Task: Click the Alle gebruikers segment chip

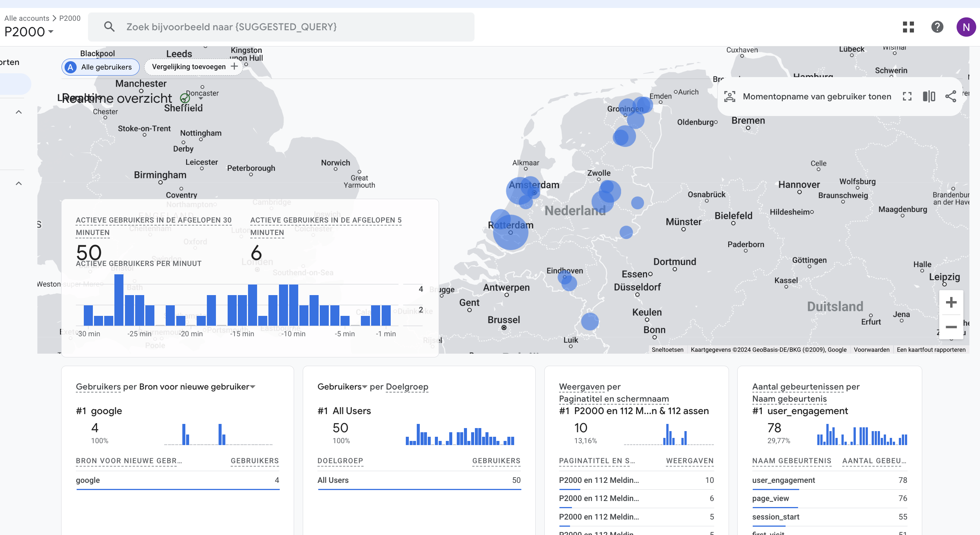Action: [x=100, y=67]
